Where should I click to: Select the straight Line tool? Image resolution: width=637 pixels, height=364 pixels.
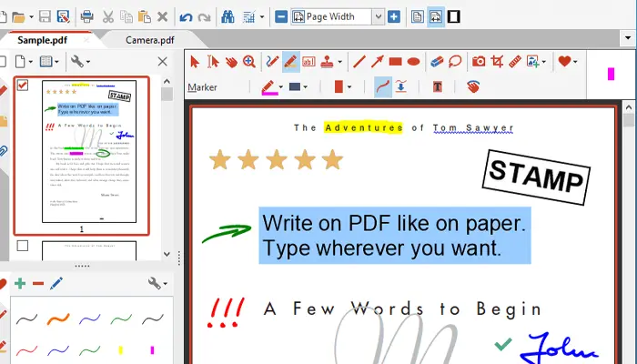click(359, 62)
